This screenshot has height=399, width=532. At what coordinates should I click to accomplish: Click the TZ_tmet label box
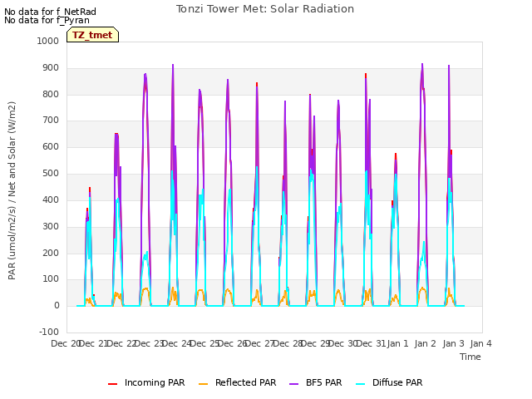(x=92, y=35)
